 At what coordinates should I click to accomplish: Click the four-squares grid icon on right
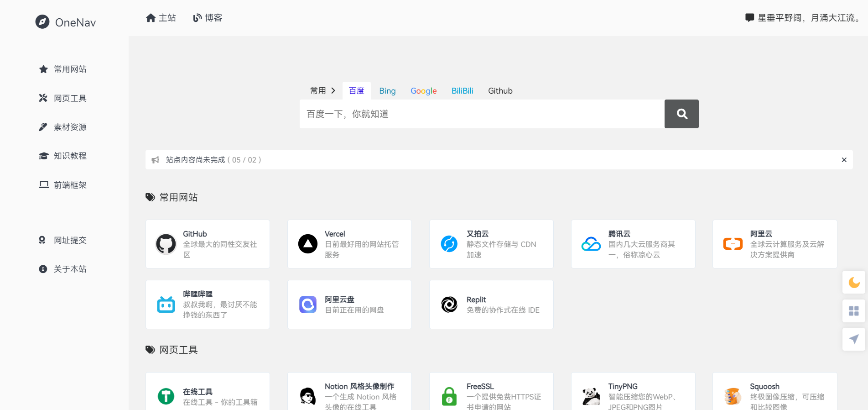coord(854,311)
